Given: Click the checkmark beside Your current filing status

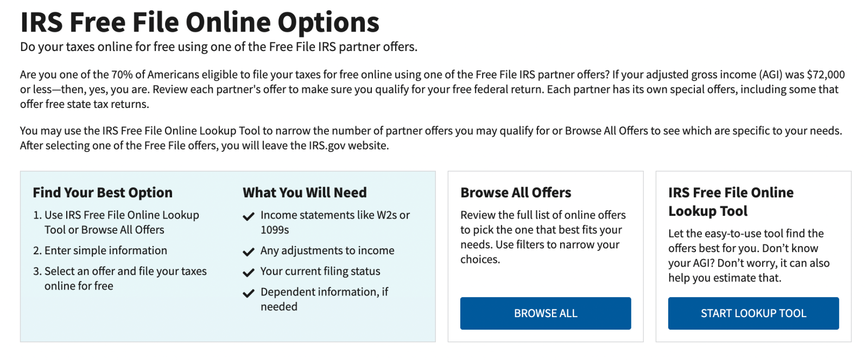Looking at the screenshot, I should [x=249, y=273].
